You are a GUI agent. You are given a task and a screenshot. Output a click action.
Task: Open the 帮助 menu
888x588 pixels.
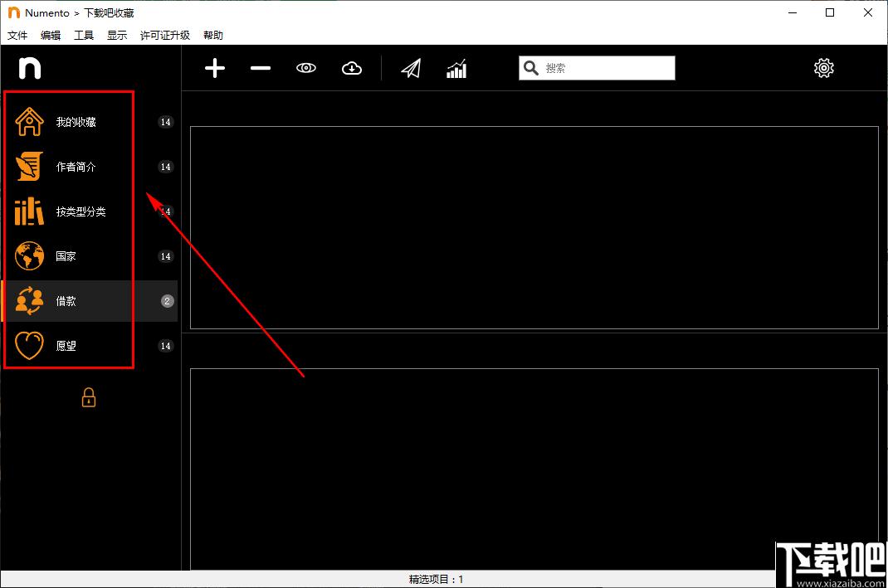point(213,35)
